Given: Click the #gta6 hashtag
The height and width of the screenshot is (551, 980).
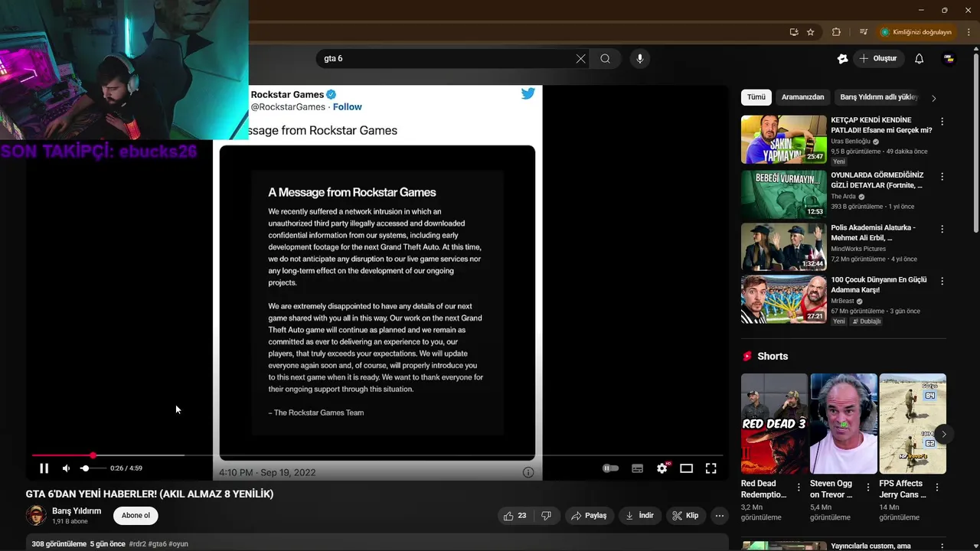Looking at the screenshot, I should pyautogui.click(x=158, y=544).
